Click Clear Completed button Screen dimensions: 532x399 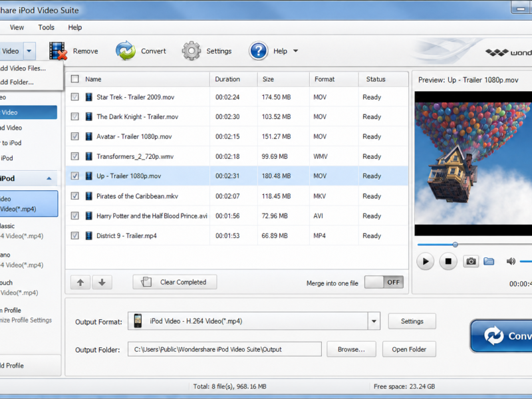tap(175, 282)
